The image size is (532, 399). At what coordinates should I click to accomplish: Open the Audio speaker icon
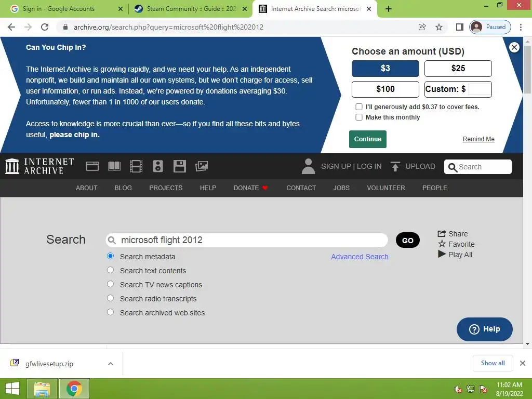point(158,166)
